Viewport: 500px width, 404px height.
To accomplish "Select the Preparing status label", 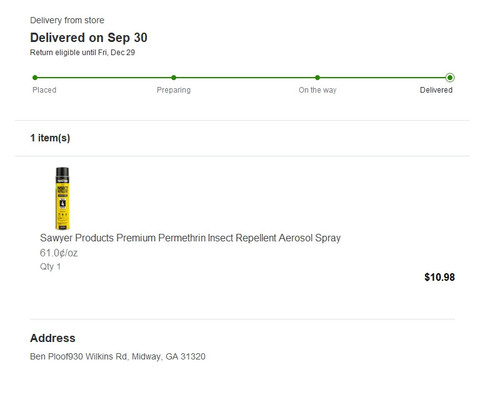I will (174, 90).
